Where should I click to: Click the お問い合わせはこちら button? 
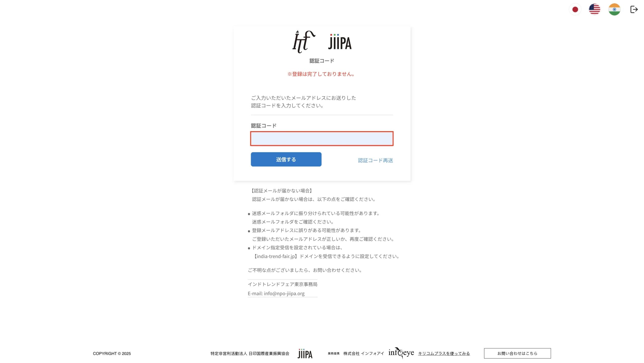point(517,353)
